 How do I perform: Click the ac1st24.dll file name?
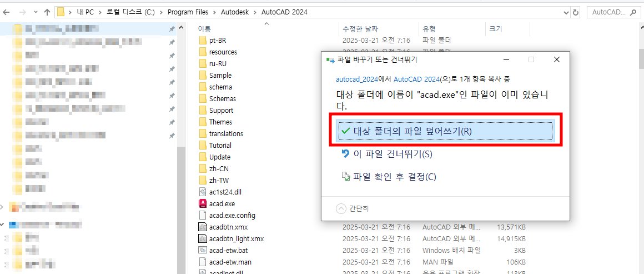pyautogui.click(x=225, y=192)
